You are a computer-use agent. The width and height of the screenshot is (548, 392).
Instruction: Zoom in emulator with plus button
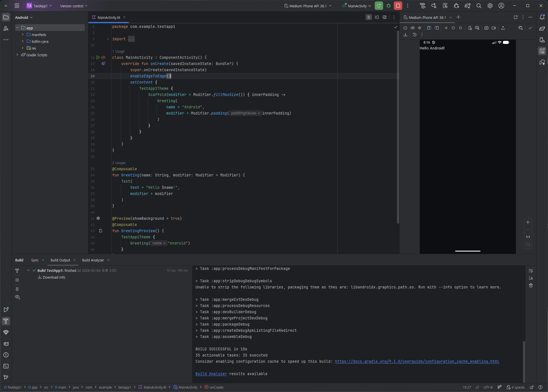click(528, 222)
